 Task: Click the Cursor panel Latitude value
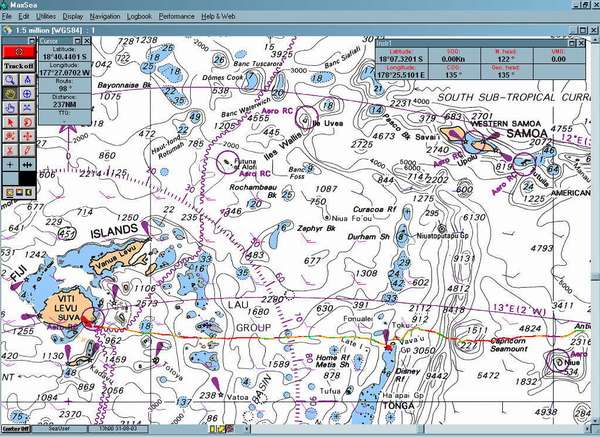[x=64, y=57]
